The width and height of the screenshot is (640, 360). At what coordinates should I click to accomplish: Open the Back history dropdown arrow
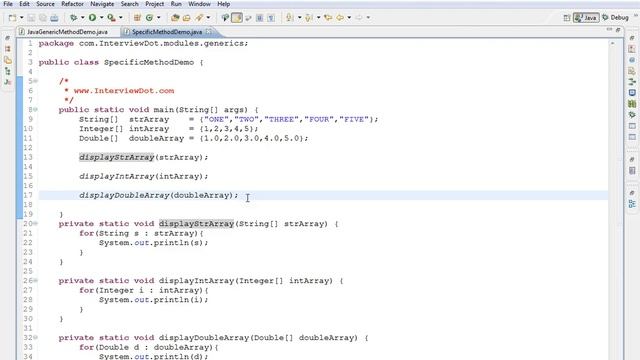click(x=349, y=18)
